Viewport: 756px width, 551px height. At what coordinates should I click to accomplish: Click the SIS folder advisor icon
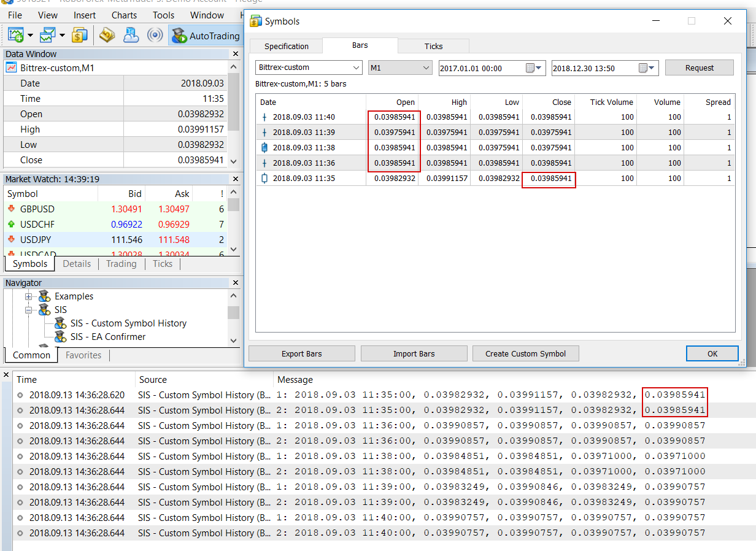click(x=44, y=310)
